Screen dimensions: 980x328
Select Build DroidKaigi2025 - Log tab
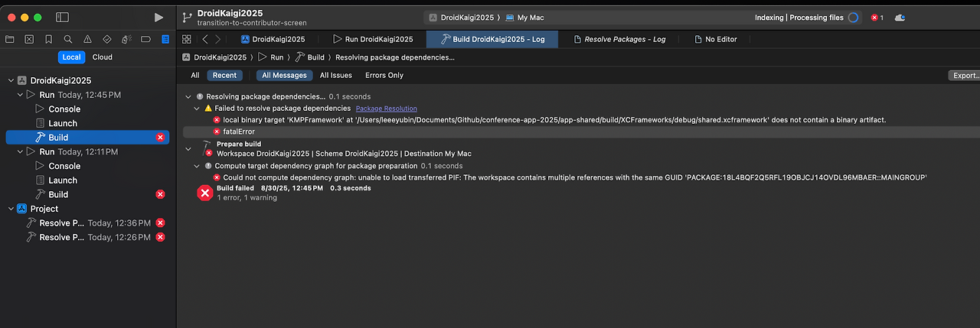click(x=492, y=39)
